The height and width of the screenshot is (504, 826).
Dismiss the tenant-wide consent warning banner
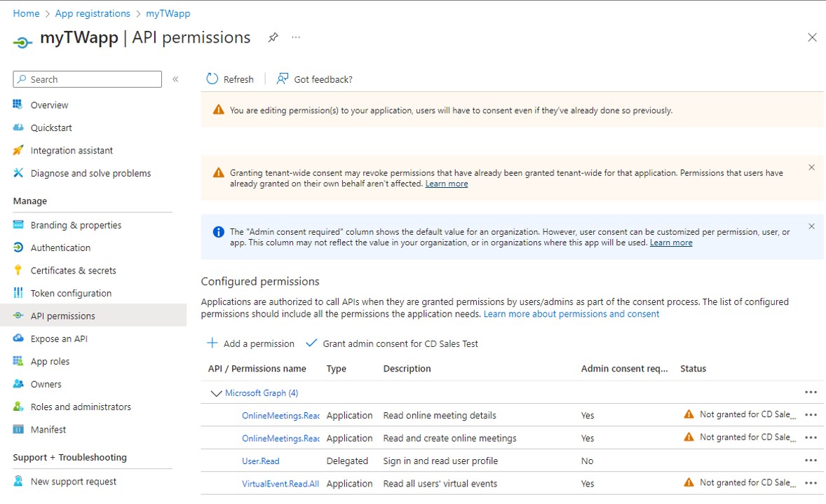pyautogui.click(x=812, y=168)
